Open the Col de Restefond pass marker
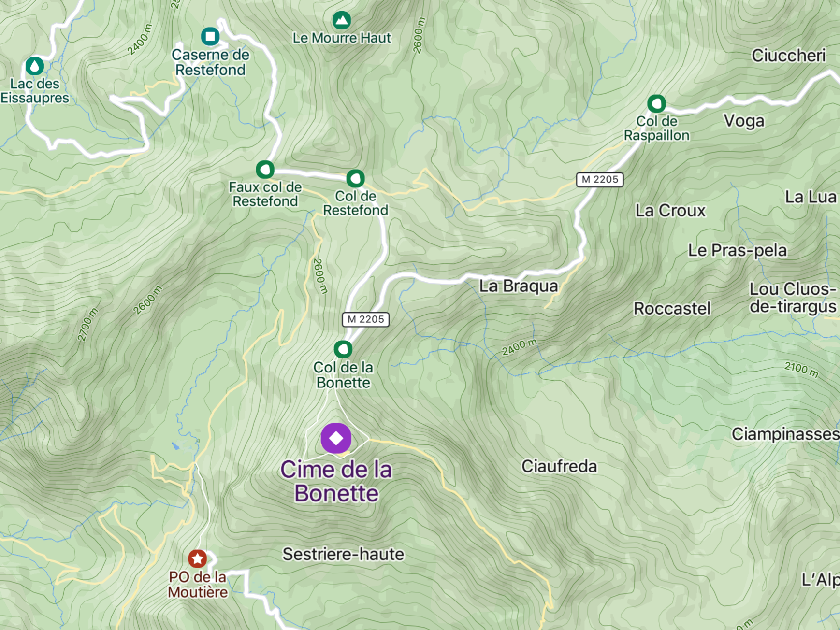The image size is (840, 630). click(355, 178)
